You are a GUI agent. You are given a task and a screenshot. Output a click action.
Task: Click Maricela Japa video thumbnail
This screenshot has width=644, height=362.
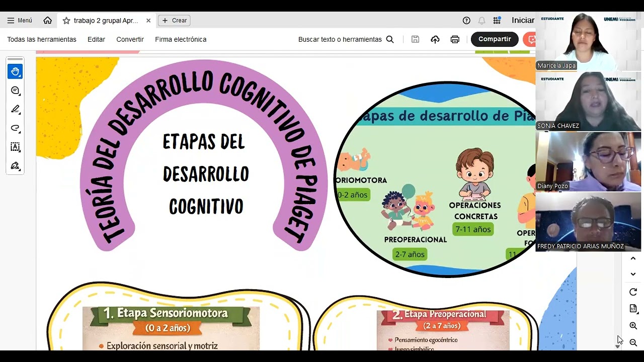[588, 41]
